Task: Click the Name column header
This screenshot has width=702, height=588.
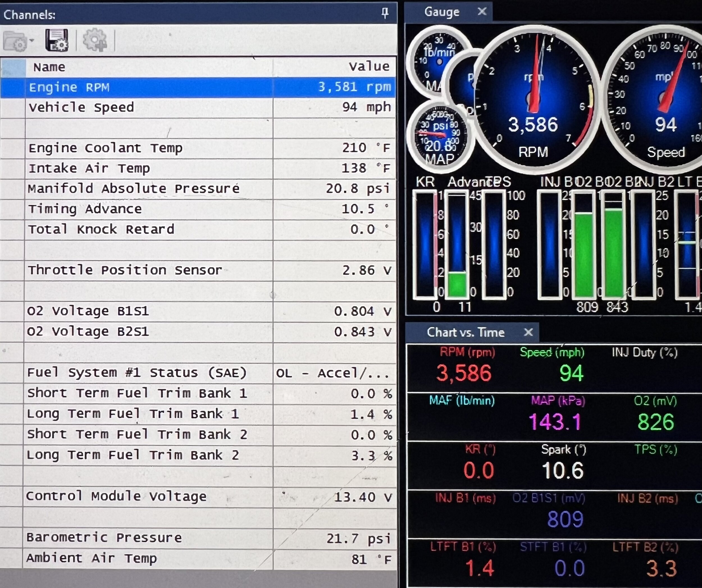Action: 49,67
